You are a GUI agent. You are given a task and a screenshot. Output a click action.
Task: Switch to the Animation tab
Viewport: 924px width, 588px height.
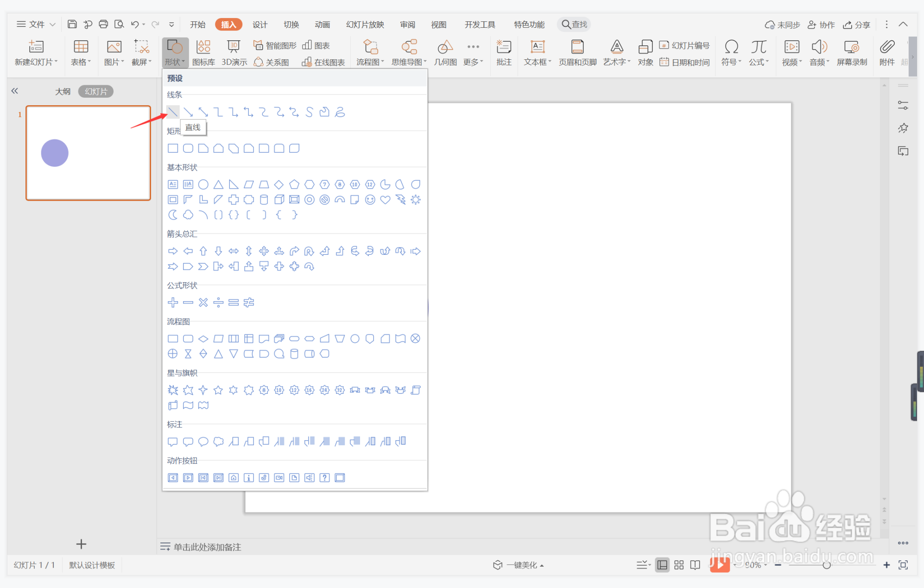click(x=322, y=25)
